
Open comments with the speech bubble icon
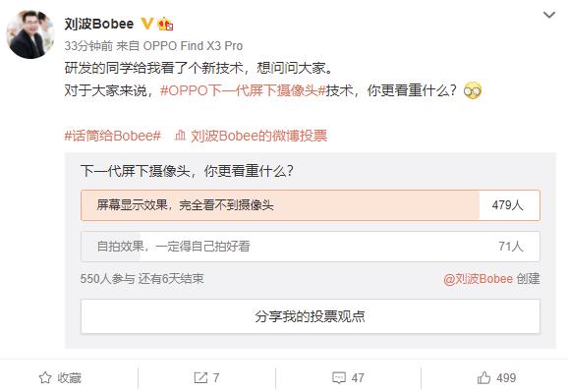click(x=339, y=378)
